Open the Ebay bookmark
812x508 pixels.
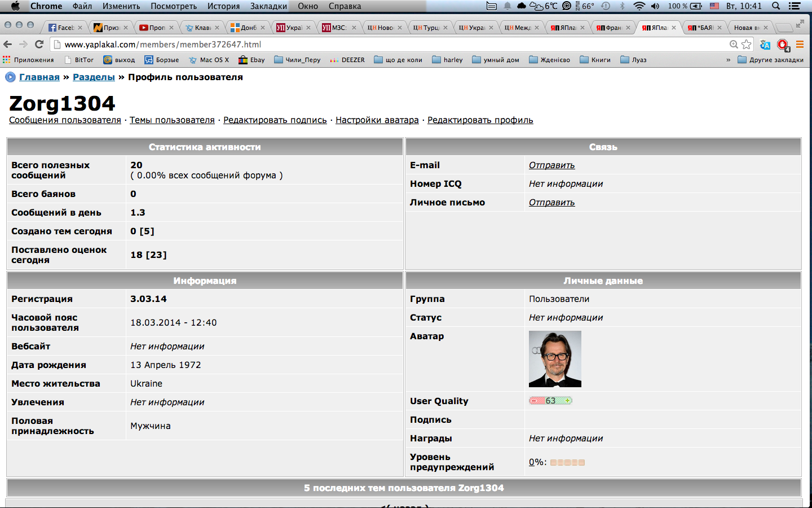click(251, 60)
